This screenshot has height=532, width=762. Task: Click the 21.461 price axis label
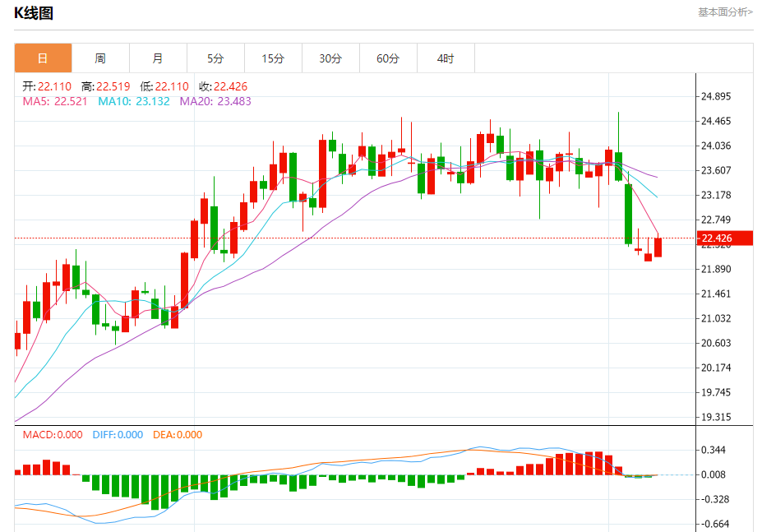click(x=716, y=294)
